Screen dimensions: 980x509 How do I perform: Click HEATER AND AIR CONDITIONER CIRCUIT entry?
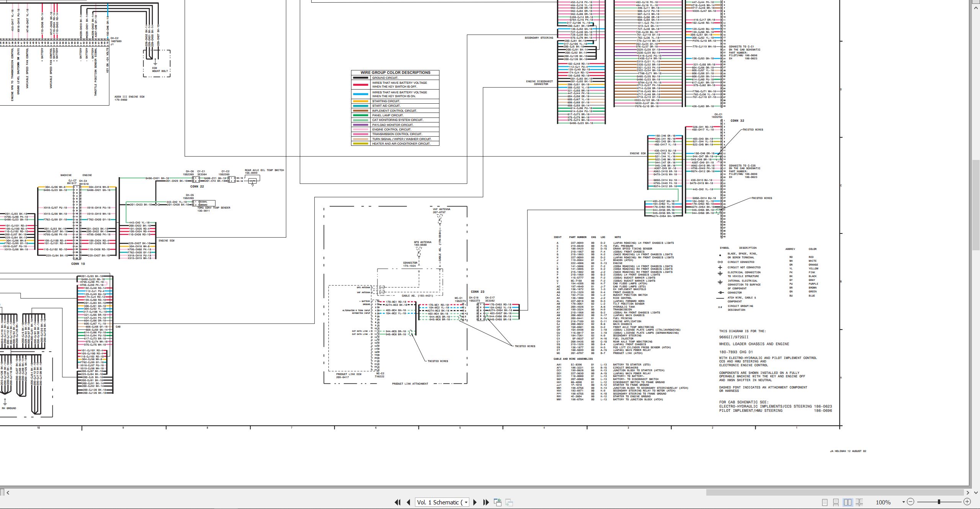[401, 144]
